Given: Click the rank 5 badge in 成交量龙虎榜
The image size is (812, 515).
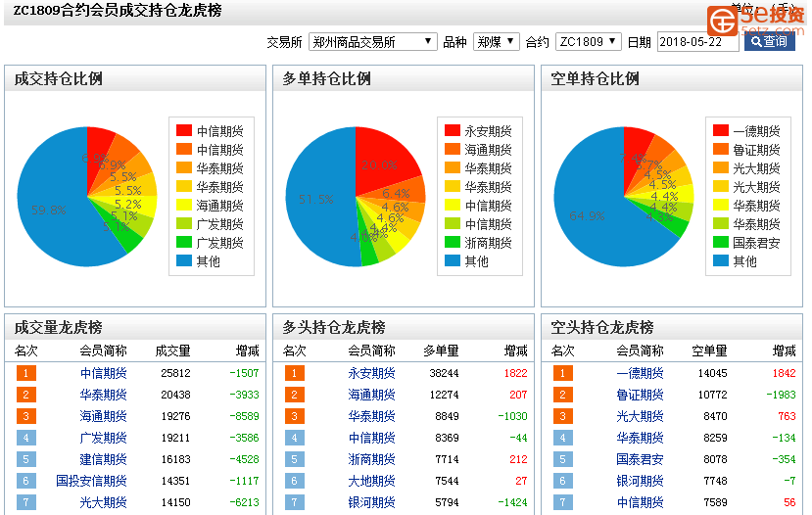Looking at the screenshot, I should [25, 459].
